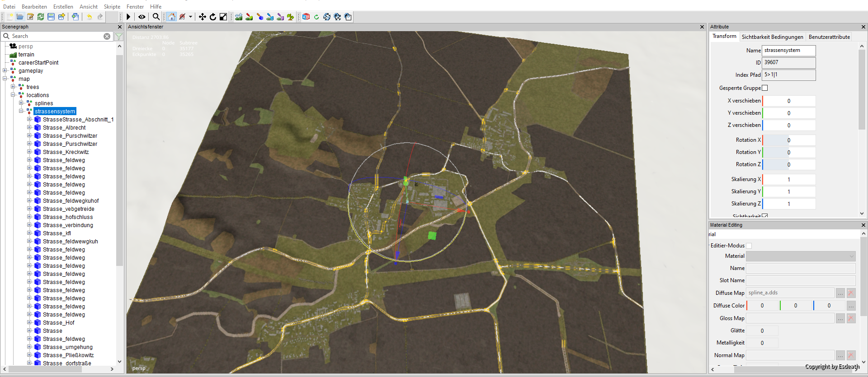
Task: Collapse the map node in Scenegraph
Action: [x=5, y=79]
